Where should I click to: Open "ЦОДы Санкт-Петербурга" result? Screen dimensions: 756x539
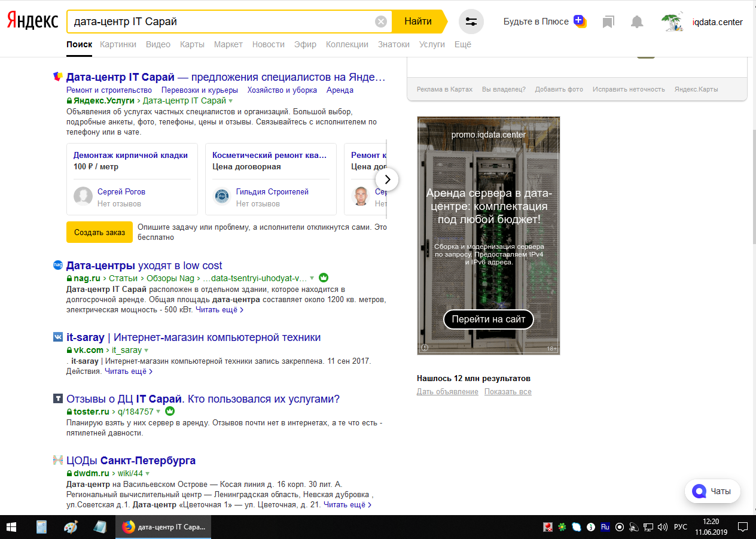[131, 461]
